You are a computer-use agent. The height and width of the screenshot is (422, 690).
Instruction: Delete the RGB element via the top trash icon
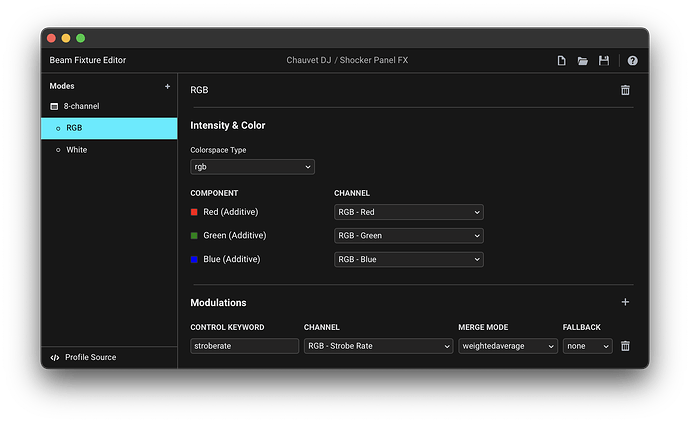[x=625, y=90]
